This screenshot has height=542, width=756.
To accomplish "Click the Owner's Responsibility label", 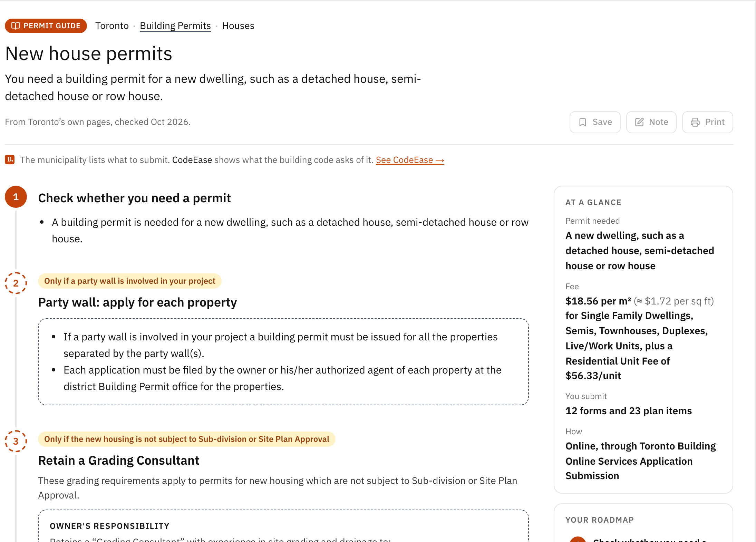I will pos(110,526).
